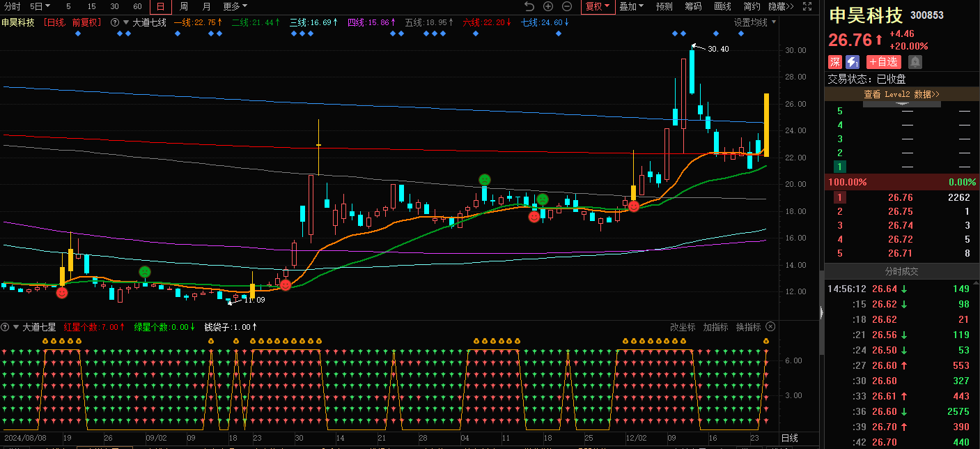Click the red smiley marker near date 19
The width and height of the screenshot is (980, 449).
click(x=62, y=293)
